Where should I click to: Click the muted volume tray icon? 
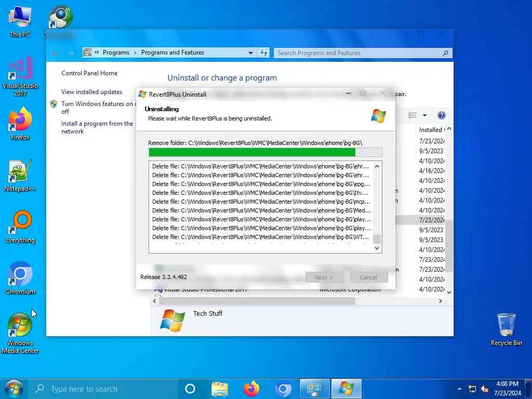pyautogui.click(x=485, y=389)
